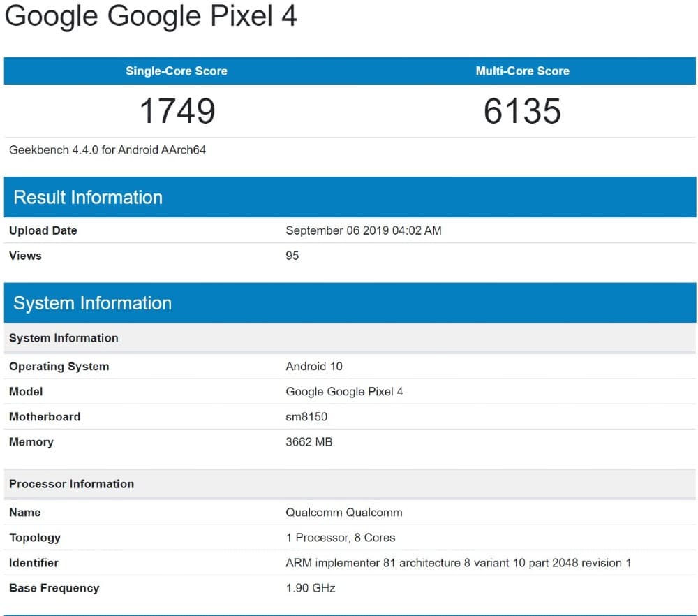
Task: Click the processor name Qualcomm Qualcomm
Action: tap(344, 513)
